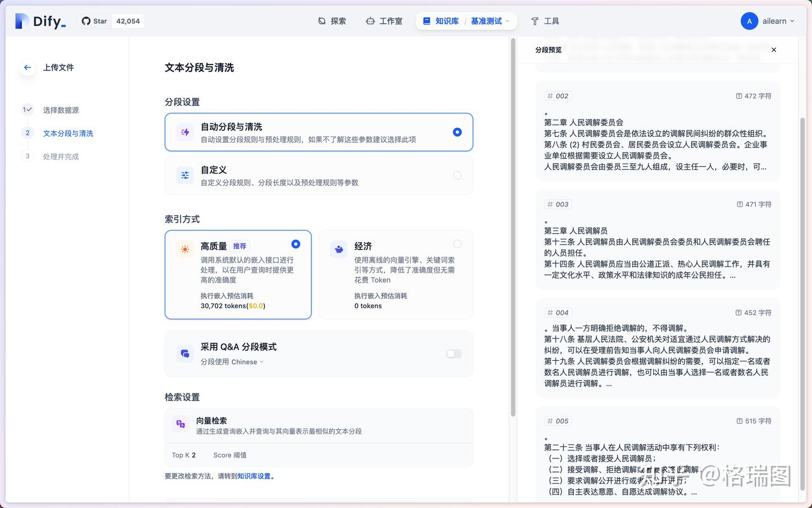812x508 pixels.
Task: Open the 探索 section
Action: pyautogui.click(x=332, y=21)
